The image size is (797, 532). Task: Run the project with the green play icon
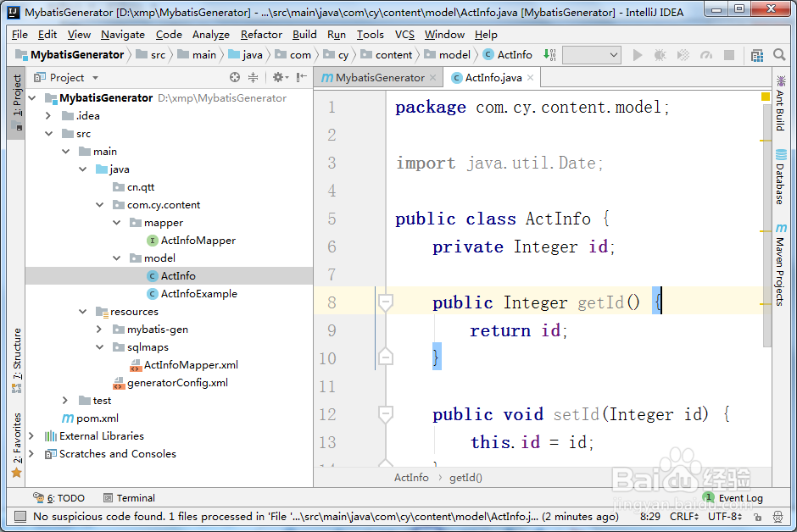(637, 55)
